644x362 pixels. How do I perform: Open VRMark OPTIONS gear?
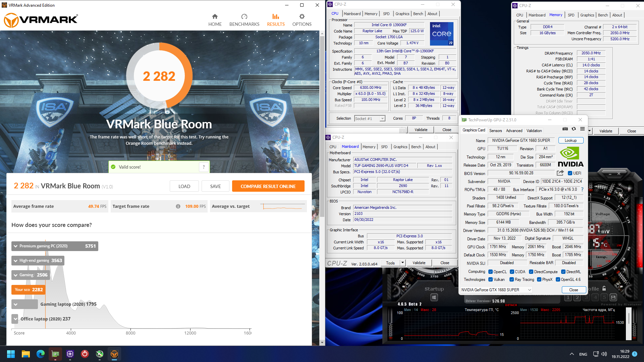tap(302, 20)
